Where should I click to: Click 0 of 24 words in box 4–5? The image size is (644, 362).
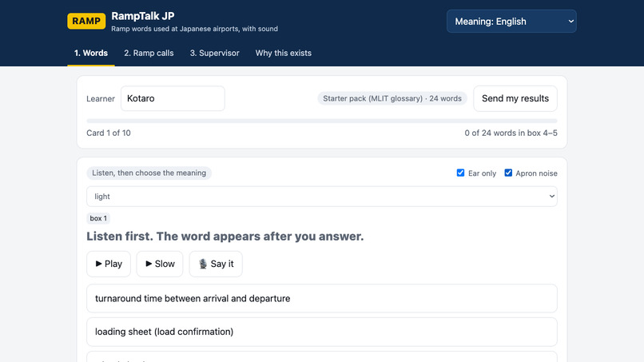point(511,133)
